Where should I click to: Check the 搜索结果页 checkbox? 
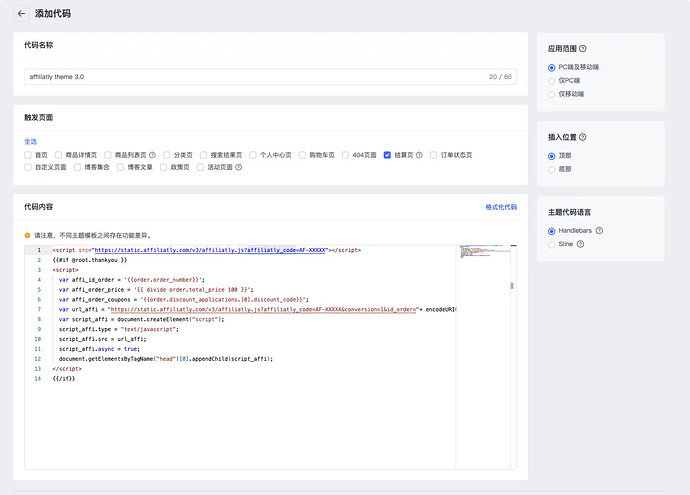203,155
